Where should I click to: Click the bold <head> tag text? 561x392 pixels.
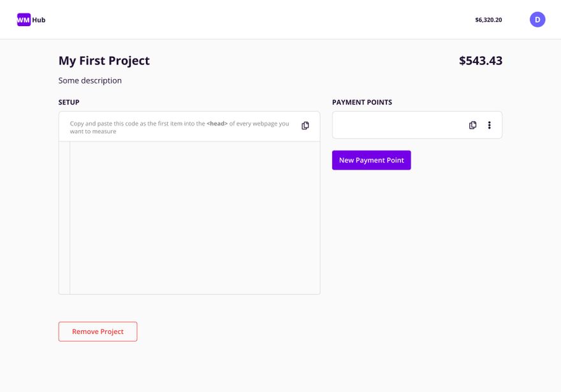pyautogui.click(x=217, y=124)
